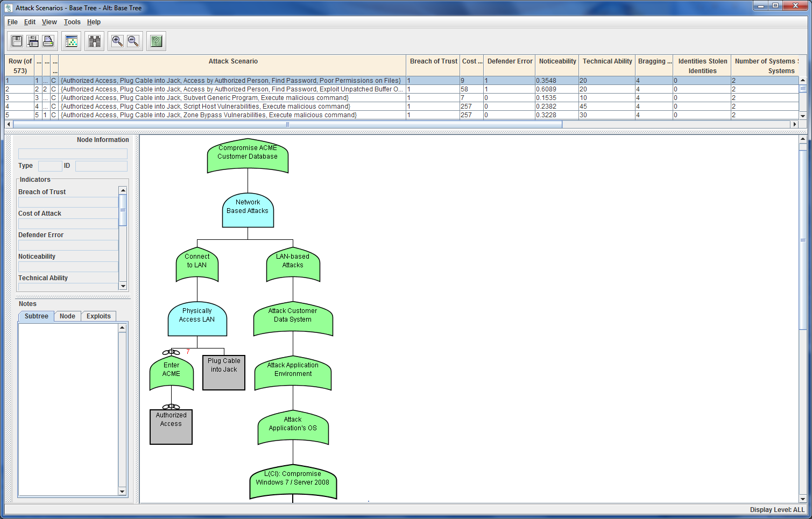Click the Print icon in toolbar
Image resolution: width=812 pixels, height=519 pixels.
click(48, 41)
